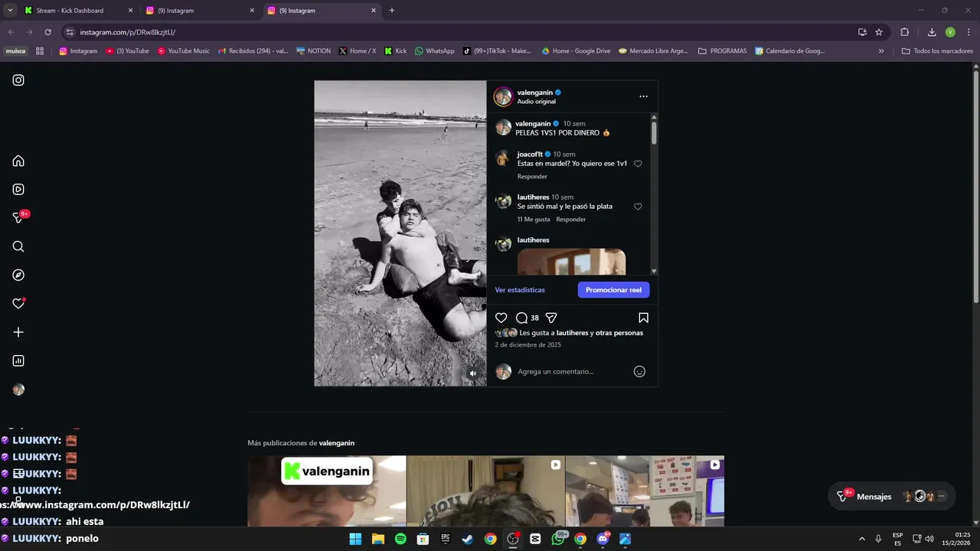Open the third reel thumbnail in Más publicaciones
The width and height of the screenshot is (980, 551).
[x=645, y=491]
